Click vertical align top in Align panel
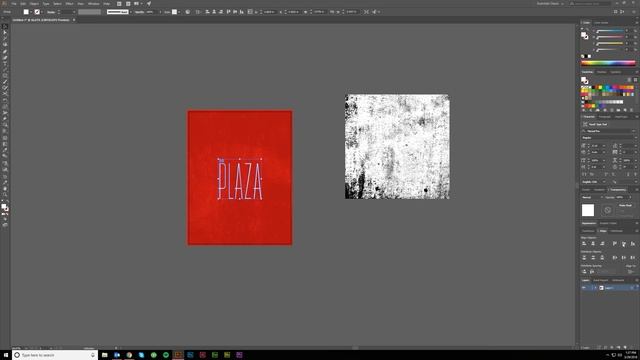This screenshot has width=640, height=360. tap(615, 244)
